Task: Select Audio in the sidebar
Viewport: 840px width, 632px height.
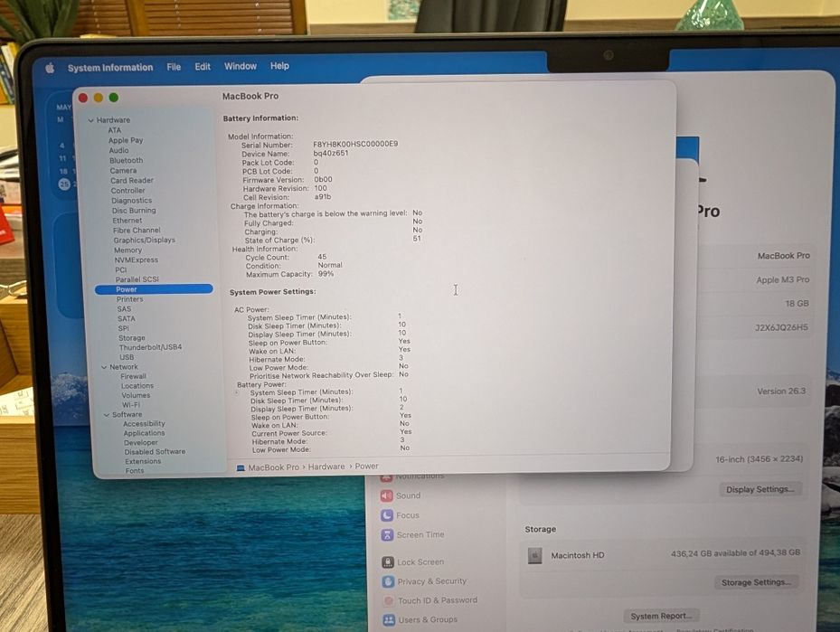Action: click(x=119, y=150)
